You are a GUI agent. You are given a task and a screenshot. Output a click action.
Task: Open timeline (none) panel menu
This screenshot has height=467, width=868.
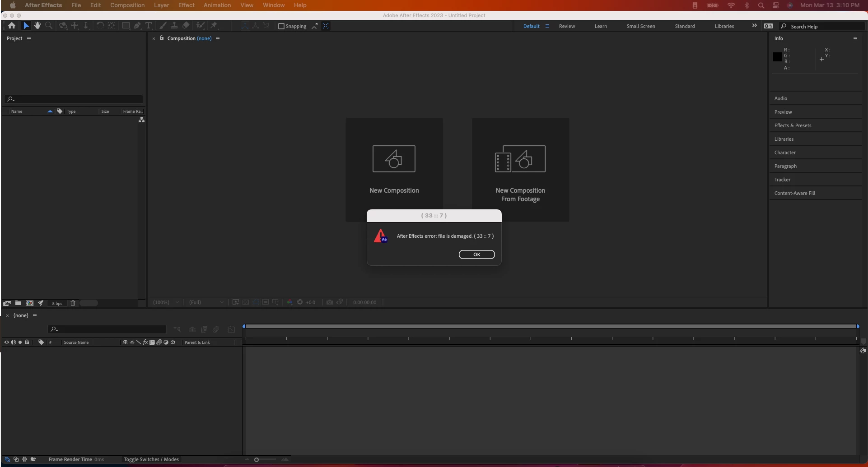[x=35, y=315]
